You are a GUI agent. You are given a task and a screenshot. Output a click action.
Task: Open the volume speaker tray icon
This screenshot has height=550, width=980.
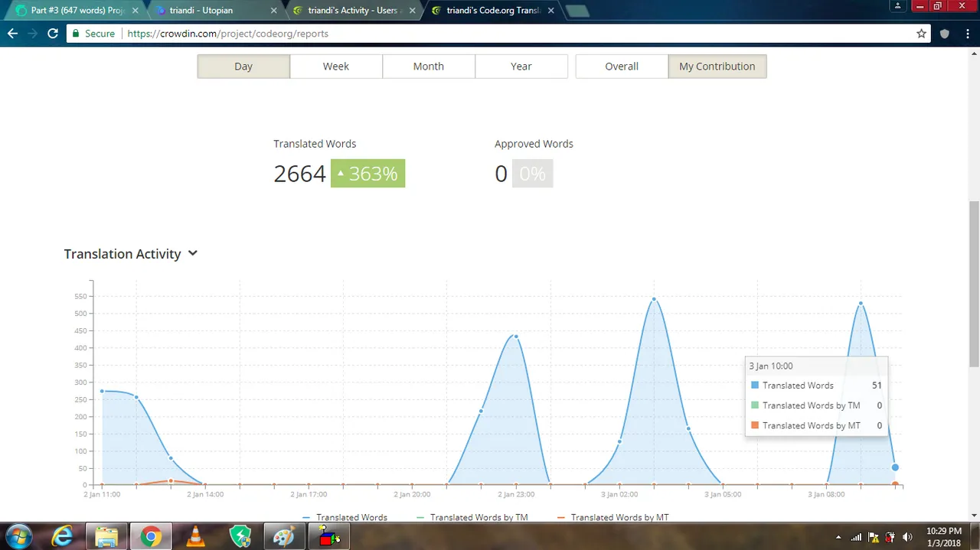[908, 537]
